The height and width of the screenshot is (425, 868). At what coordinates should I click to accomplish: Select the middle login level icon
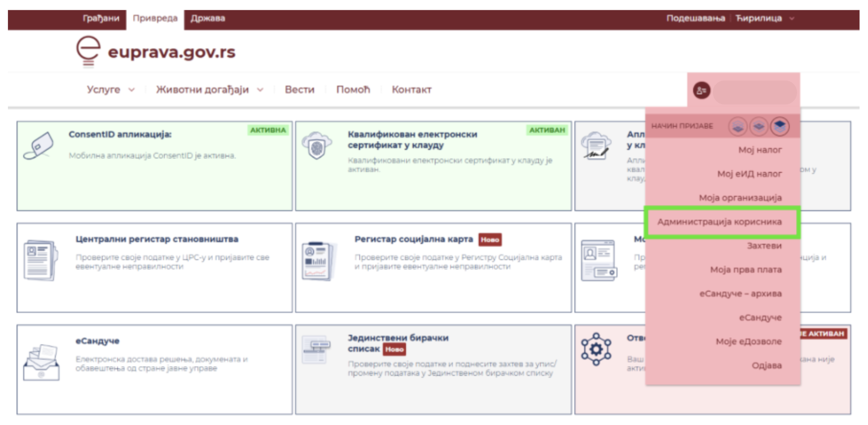pyautogui.click(x=759, y=126)
